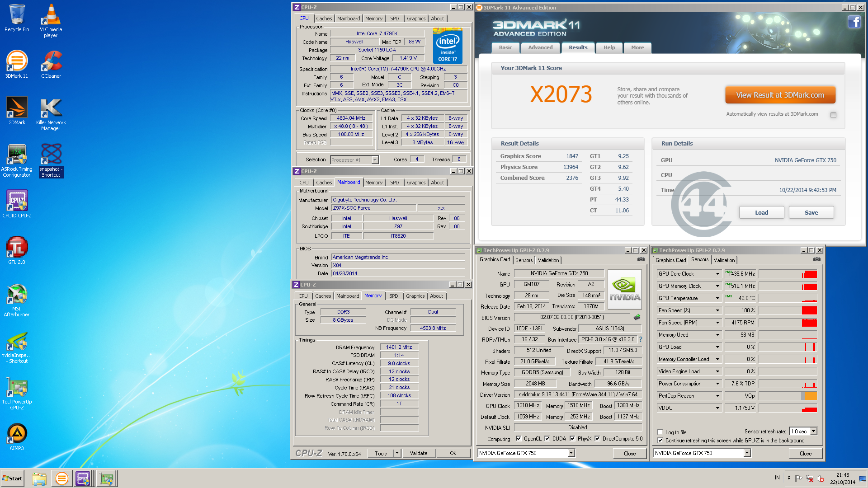The height and width of the screenshot is (488, 868).
Task: Click the Bus Interface question mark icon
Action: coord(640,339)
